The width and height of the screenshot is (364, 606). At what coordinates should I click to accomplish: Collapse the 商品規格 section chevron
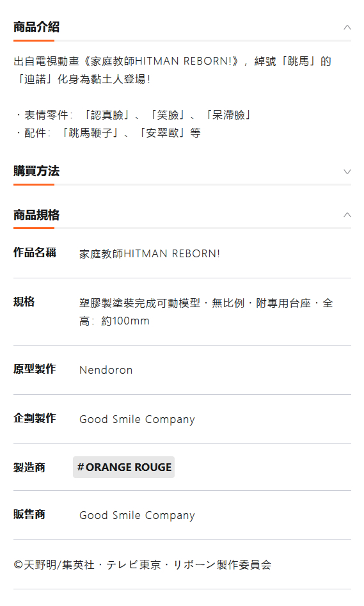347,215
